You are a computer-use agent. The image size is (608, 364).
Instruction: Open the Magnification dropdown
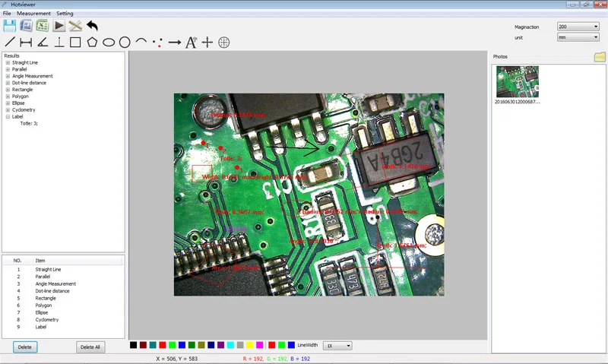(x=578, y=27)
